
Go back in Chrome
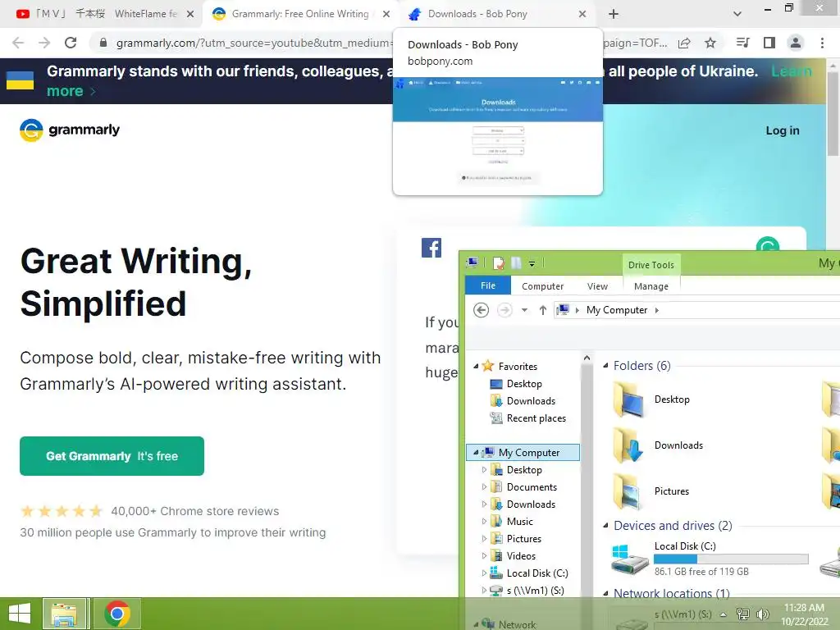[x=18, y=43]
